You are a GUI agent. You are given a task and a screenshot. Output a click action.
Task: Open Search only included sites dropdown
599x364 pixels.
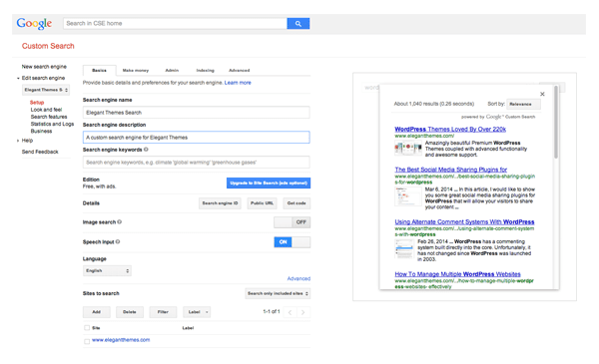pos(278,293)
